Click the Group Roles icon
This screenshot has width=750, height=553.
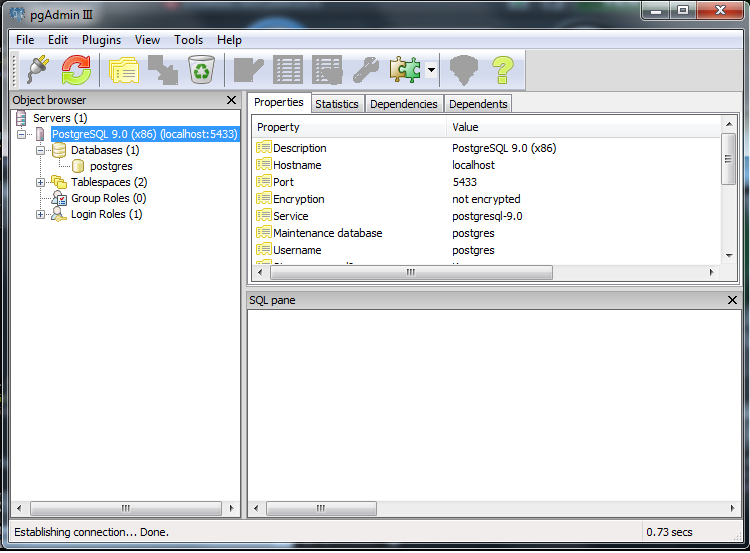coord(59,198)
